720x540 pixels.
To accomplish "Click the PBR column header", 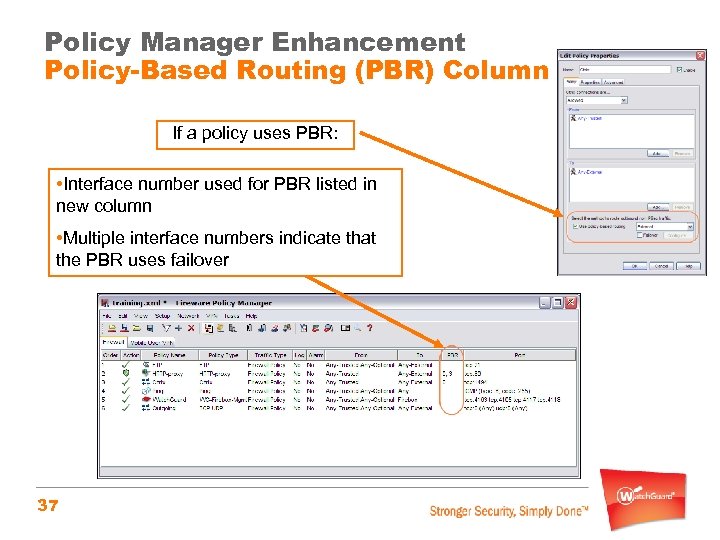I will 452,355.
